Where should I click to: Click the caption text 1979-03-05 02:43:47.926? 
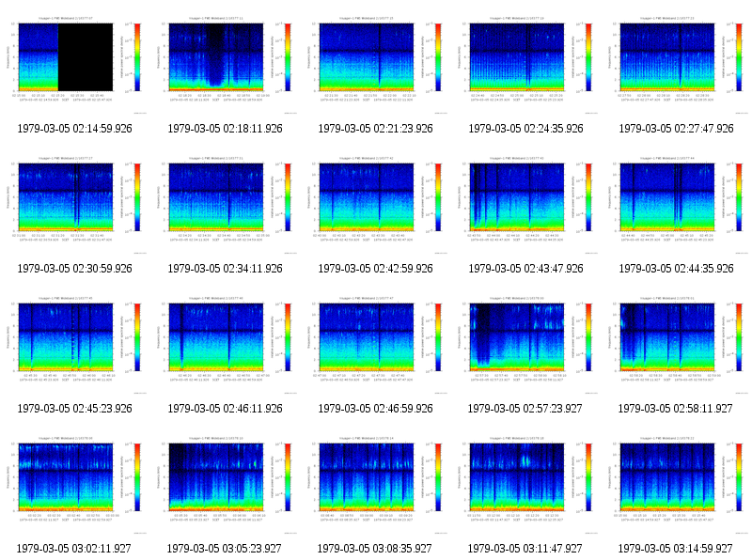525,269
